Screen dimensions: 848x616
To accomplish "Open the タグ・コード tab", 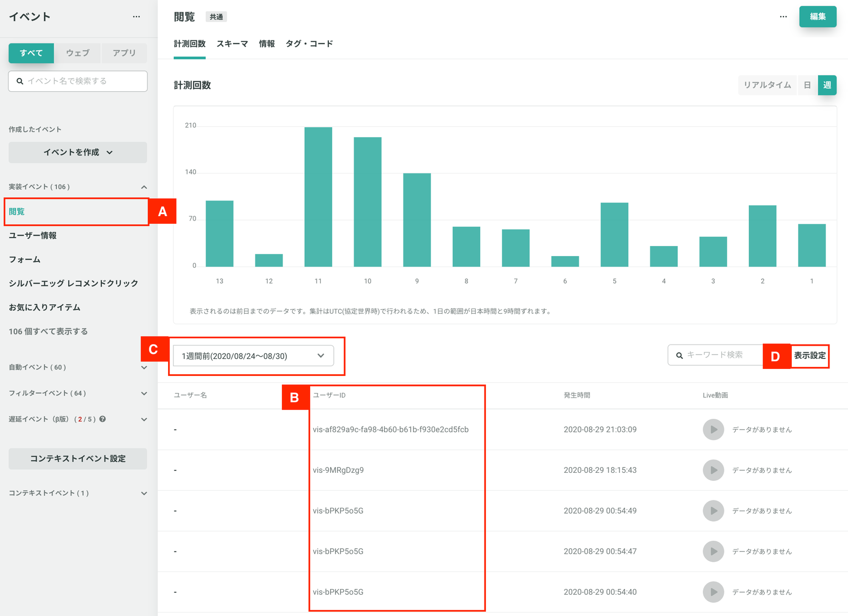I will click(x=309, y=44).
